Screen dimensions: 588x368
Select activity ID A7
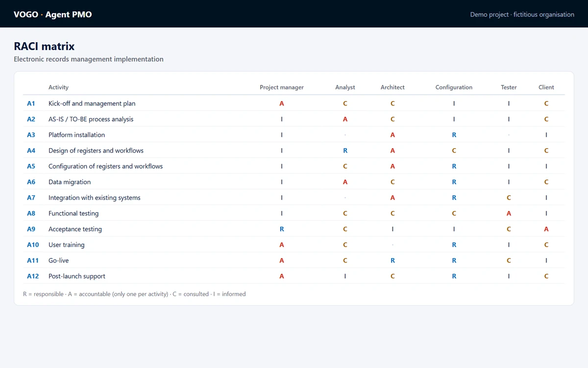pyautogui.click(x=31, y=198)
